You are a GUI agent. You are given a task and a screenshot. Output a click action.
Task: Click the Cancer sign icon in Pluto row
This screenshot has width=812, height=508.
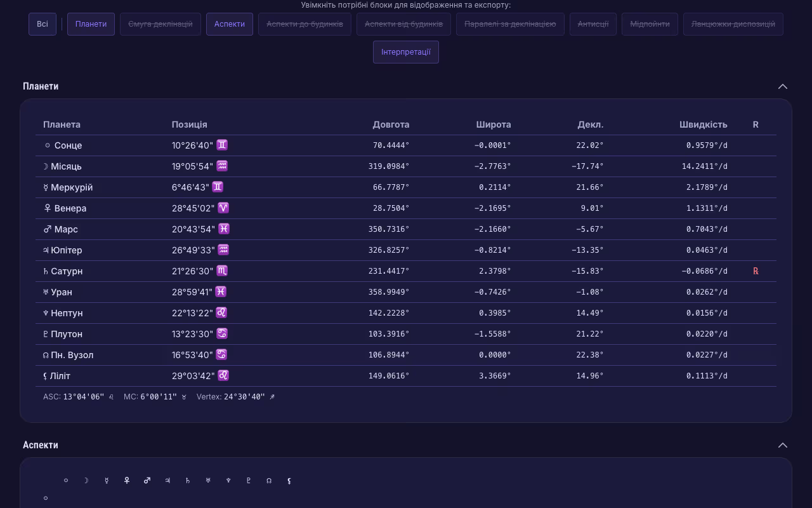pos(221,333)
